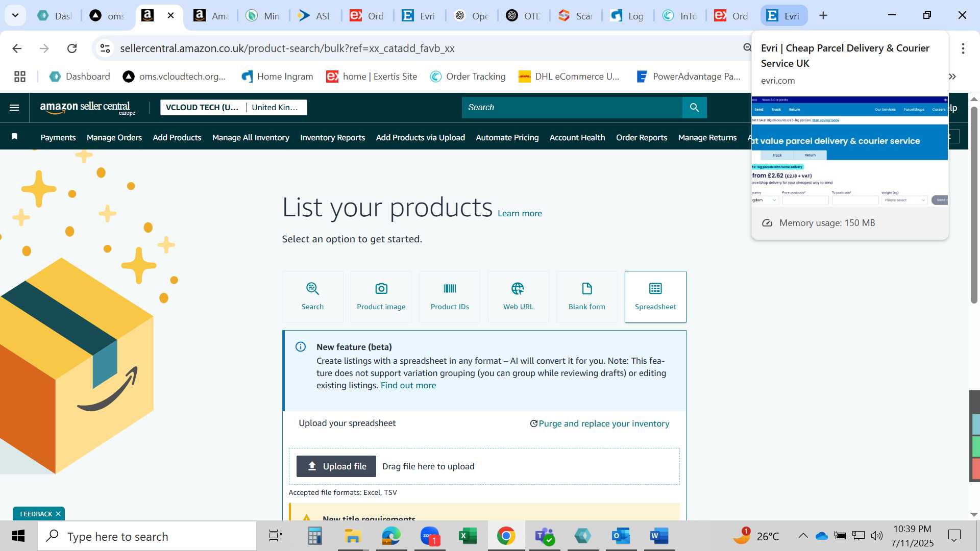Image resolution: width=980 pixels, height=551 pixels.
Task: Select the Product image option tile
Action: point(381,296)
